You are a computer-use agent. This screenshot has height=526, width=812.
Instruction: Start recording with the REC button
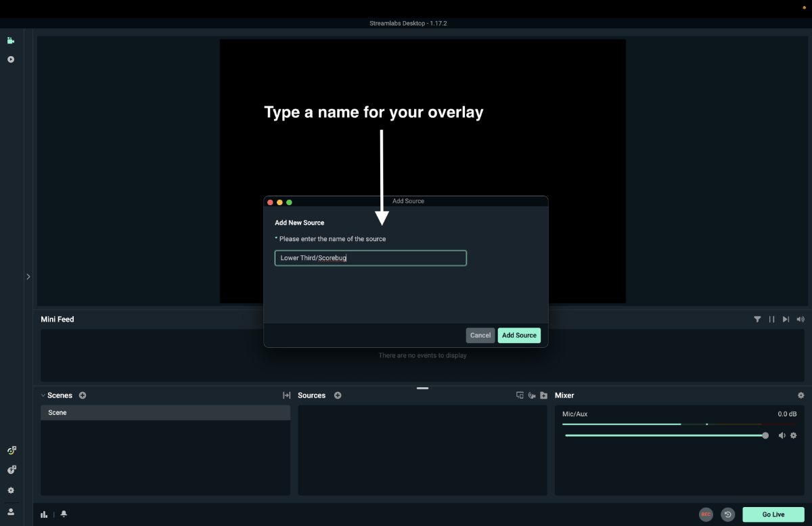coord(706,514)
